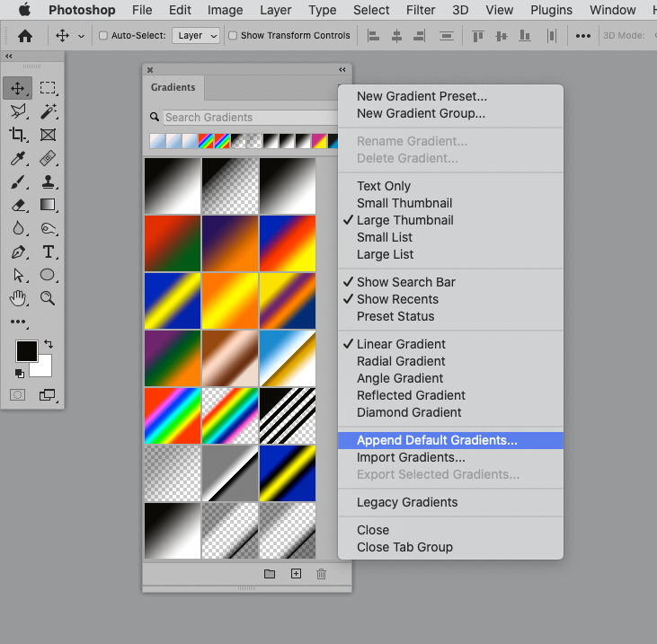Select the Crop tool
The width and height of the screenshot is (657, 644).
tap(18, 135)
